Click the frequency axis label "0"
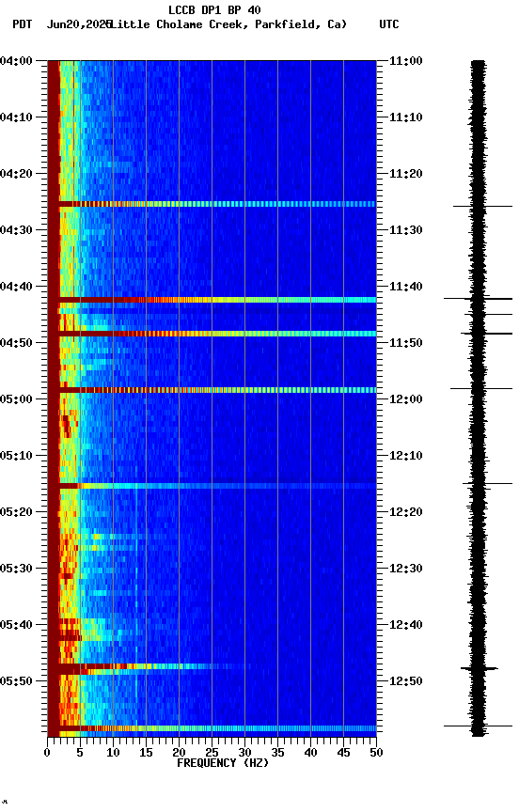The image size is (519, 812). (x=47, y=753)
